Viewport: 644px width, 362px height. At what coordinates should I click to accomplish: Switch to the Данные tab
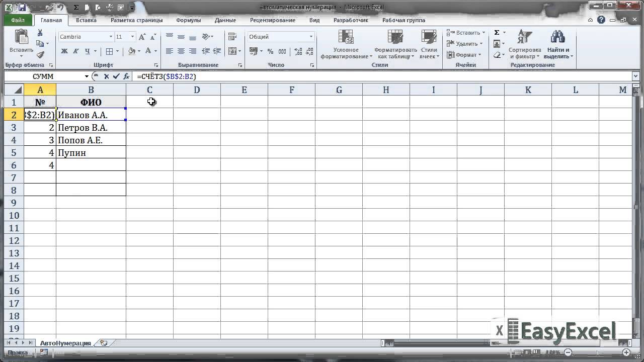click(x=225, y=20)
